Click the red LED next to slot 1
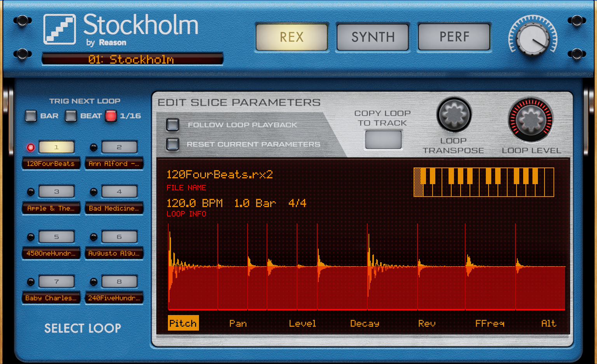The height and width of the screenshot is (364, 597). (31, 148)
